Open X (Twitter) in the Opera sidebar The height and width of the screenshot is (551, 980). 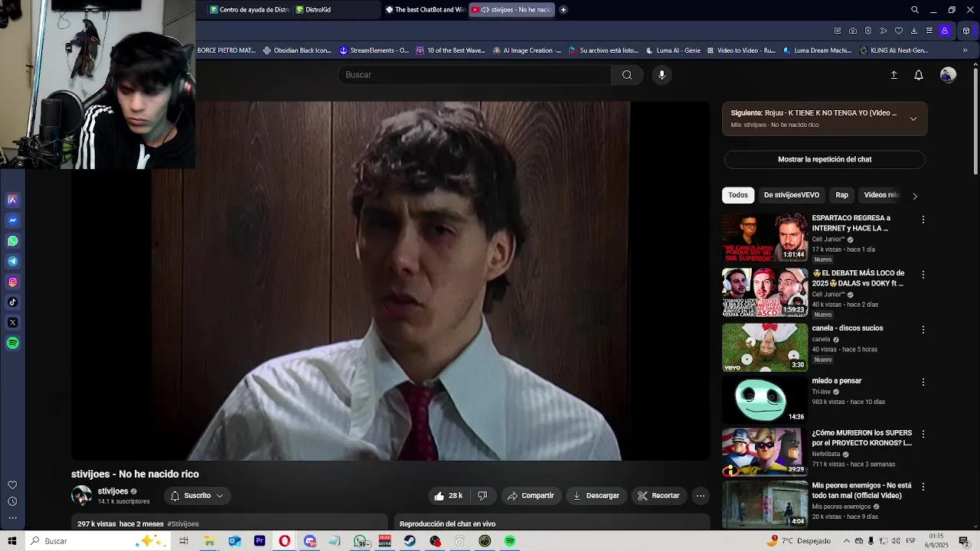pyautogui.click(x=12, y=323)
